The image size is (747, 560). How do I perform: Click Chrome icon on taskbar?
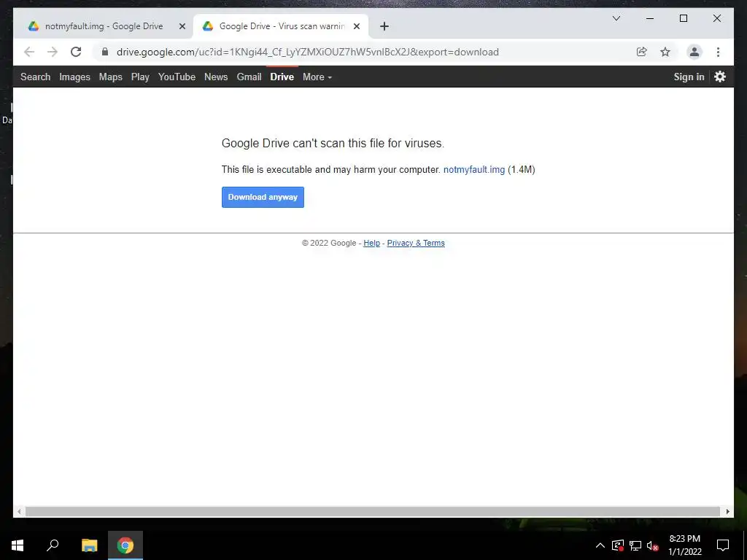point(125,545)
